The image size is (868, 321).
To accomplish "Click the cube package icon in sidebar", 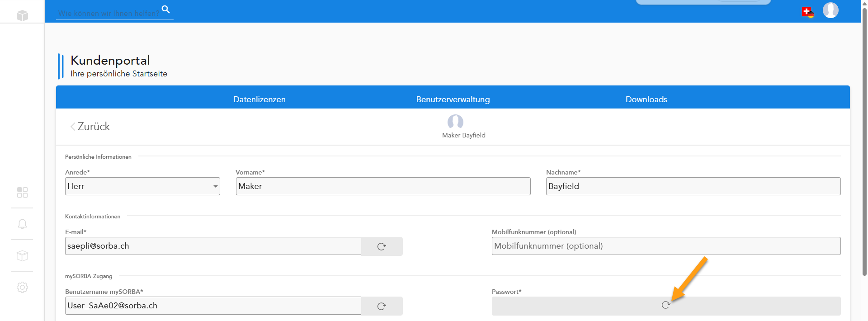I will (x=22, y=256).
